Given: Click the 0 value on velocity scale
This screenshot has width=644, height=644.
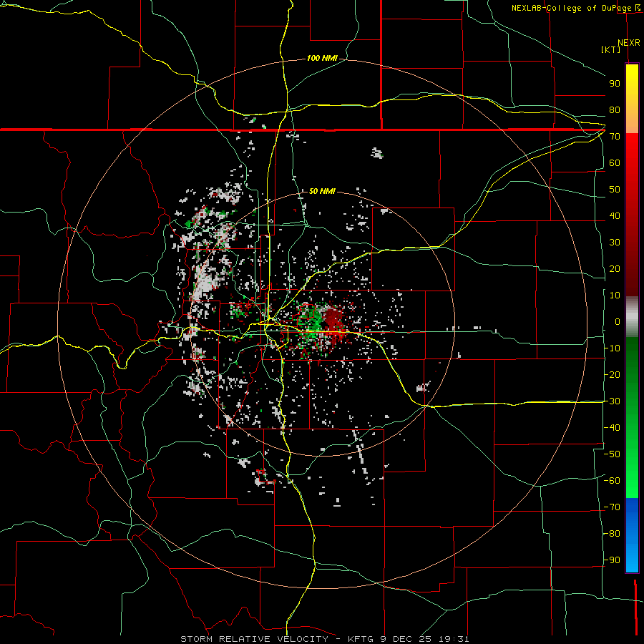Looking at the screenshot, I should (x=618, y=321).
